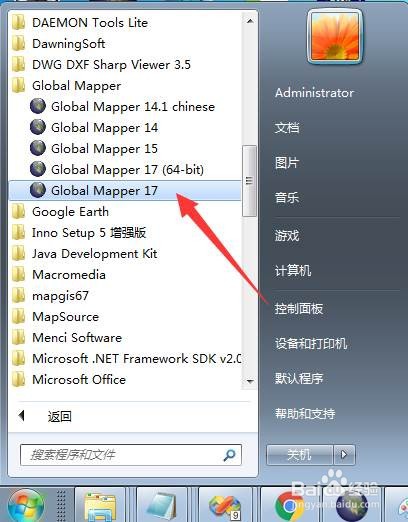This screenshot has height=522, width=408.
Task: Click the back arrow icon beside 返回
Action: (22, 415)
